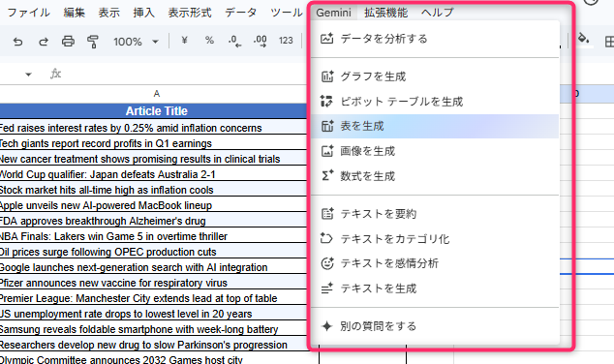614x364 pixels.
Task: Choose グラフを生成 menu item
Action: [435, 76]
